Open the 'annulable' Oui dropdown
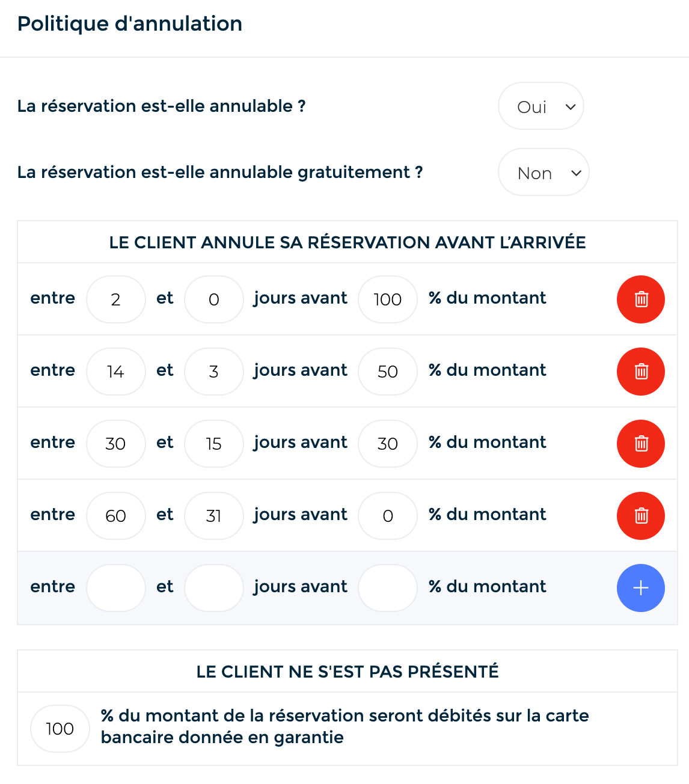Screen dimensions: 689x784 pos(540,106)
